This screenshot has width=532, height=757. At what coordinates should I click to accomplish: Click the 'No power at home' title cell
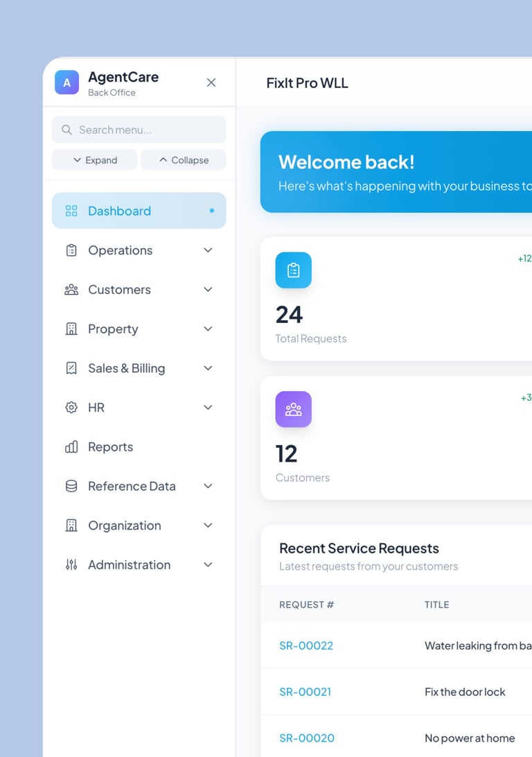tap(470, 738)
